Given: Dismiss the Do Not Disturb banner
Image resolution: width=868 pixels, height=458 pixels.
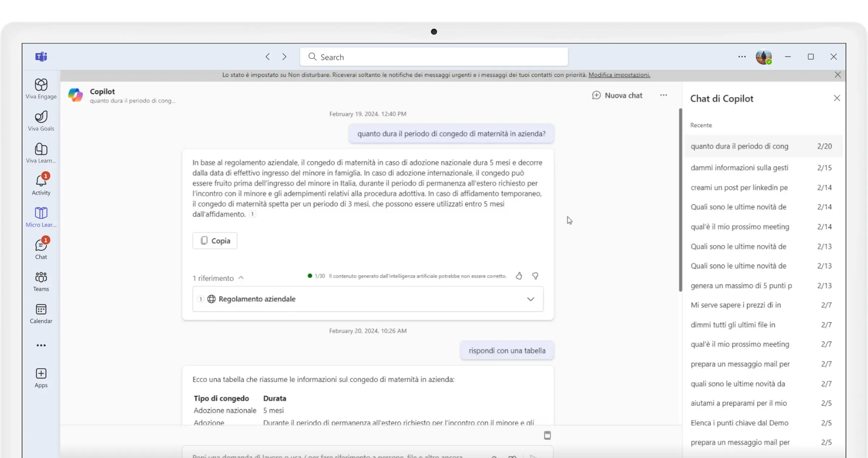Looking at the screenshot, I should (838, 75).
